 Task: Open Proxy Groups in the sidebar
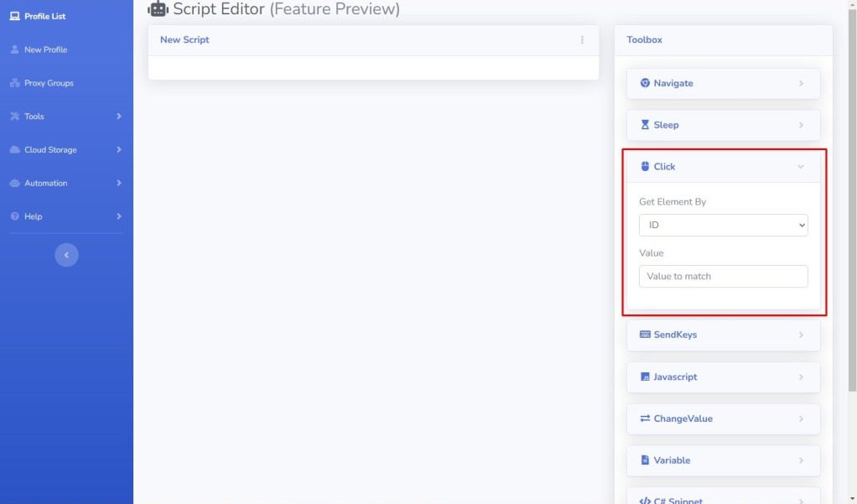point(49,83)
